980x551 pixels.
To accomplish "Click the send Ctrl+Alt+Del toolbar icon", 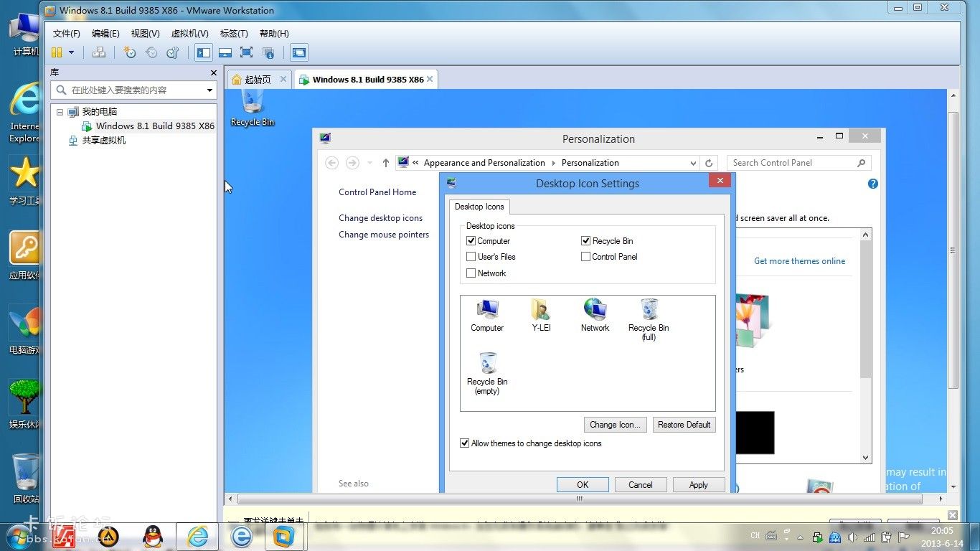I will 99,52.
